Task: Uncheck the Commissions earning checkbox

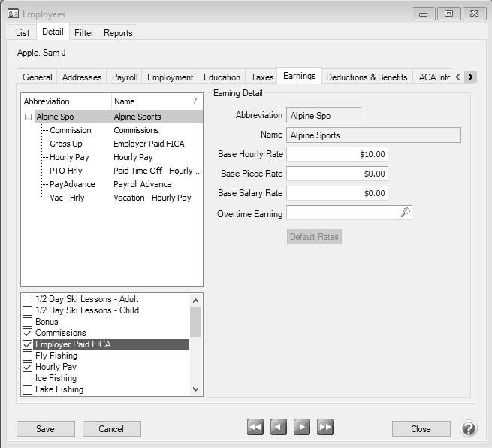Action: [28, 333]
